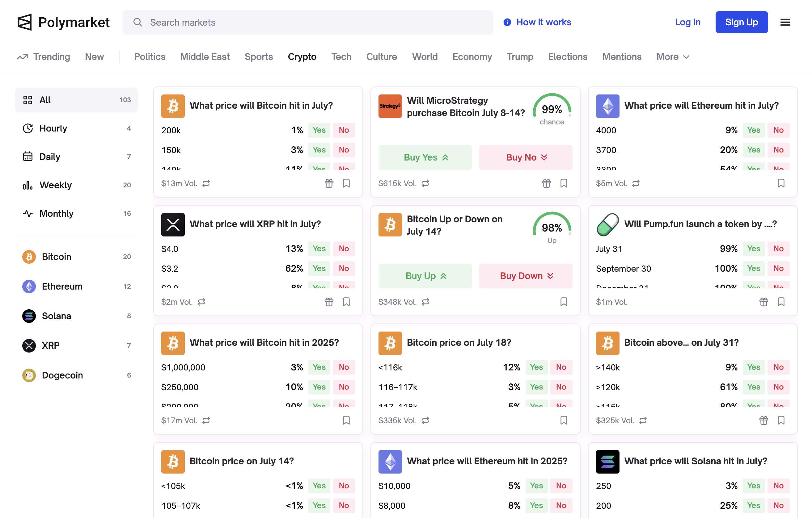Click repeat icon next to $13m Vol.

coord(206,183)
